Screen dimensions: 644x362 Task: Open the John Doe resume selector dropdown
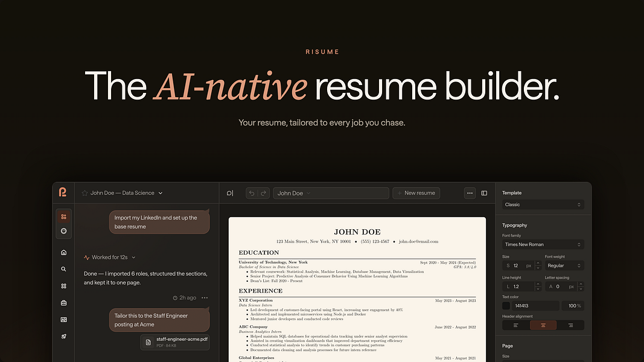point(331,193)
